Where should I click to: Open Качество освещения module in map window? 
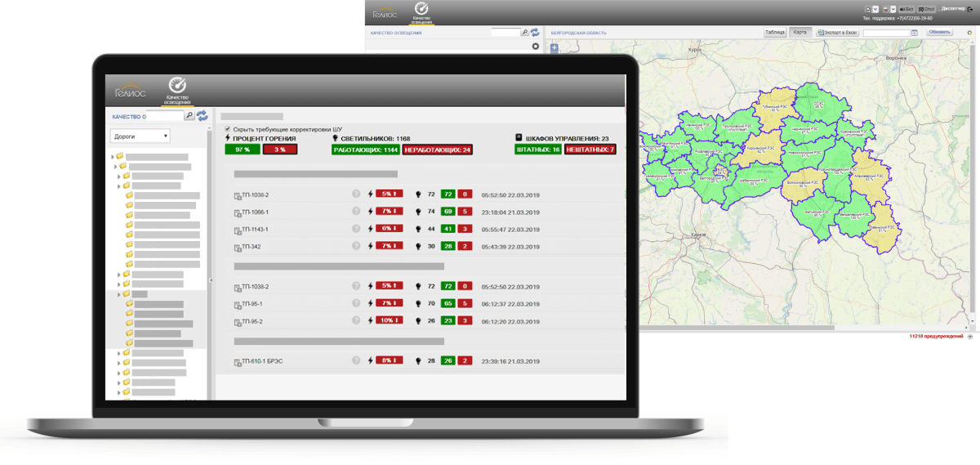421,12
